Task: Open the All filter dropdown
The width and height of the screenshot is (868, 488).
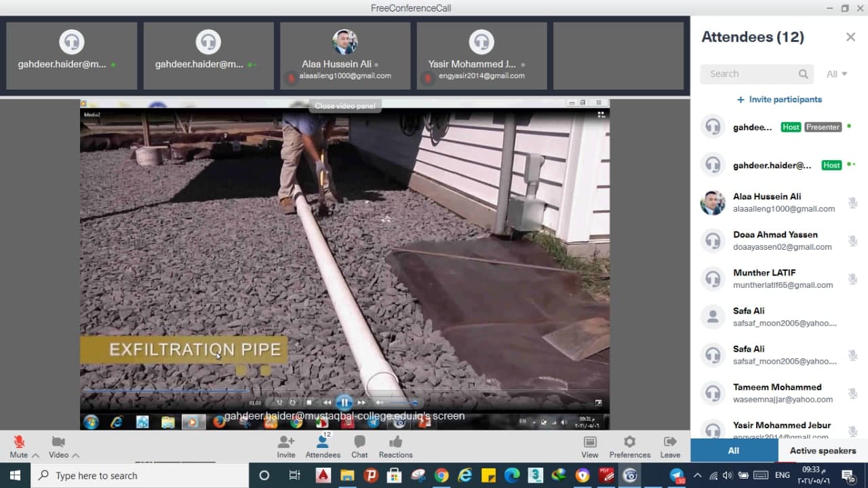Action: coord(837,74)
